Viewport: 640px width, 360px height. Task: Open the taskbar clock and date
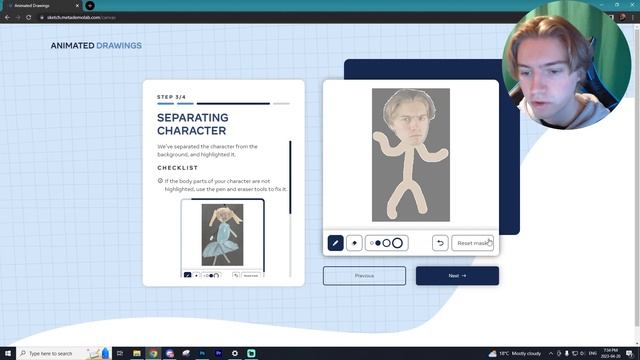tap(610, 353)
